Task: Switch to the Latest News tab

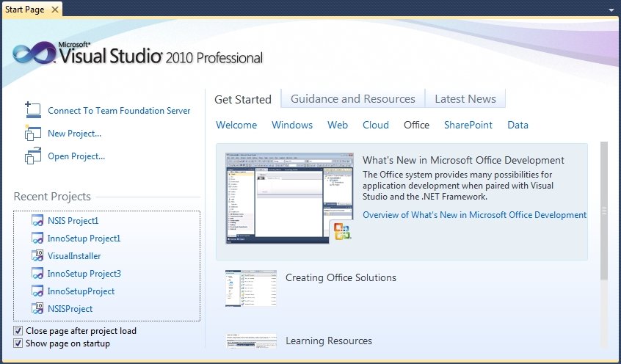Action: coord(465,98)
